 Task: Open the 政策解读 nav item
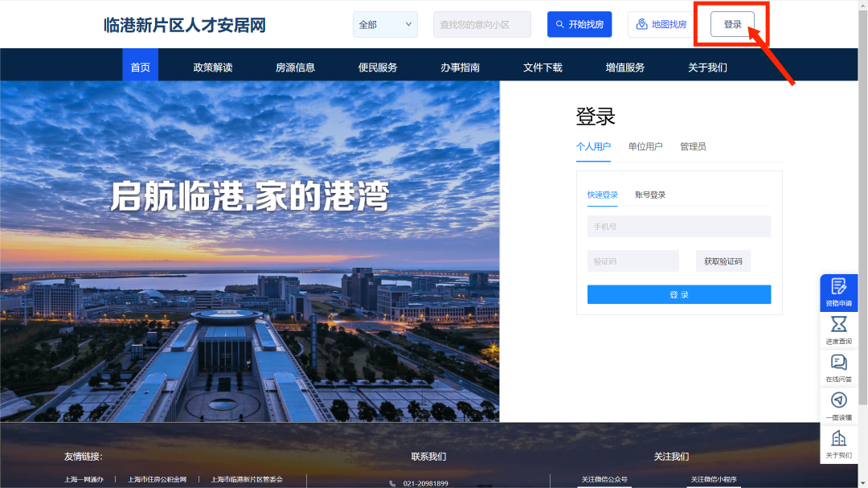coord(212,67)
